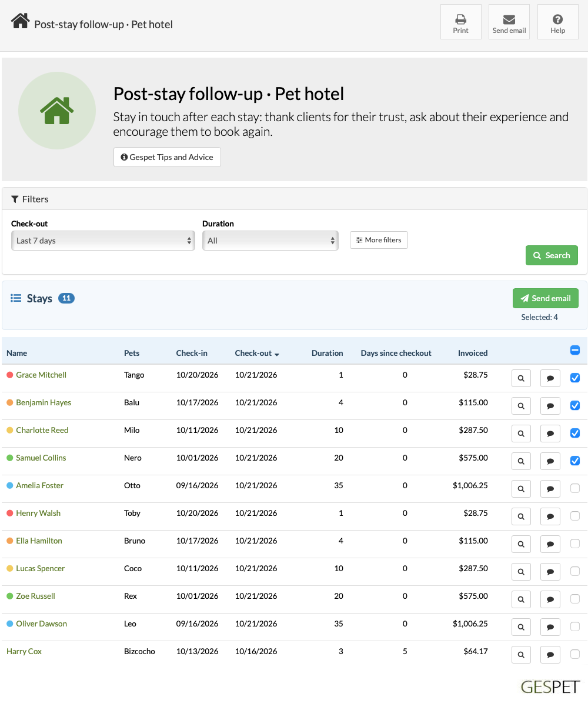The height and width of the screenshot is (720, 588).
Task: Click the pet name Bizcocho
Action: pyautogui.click(x=140, y=651)
